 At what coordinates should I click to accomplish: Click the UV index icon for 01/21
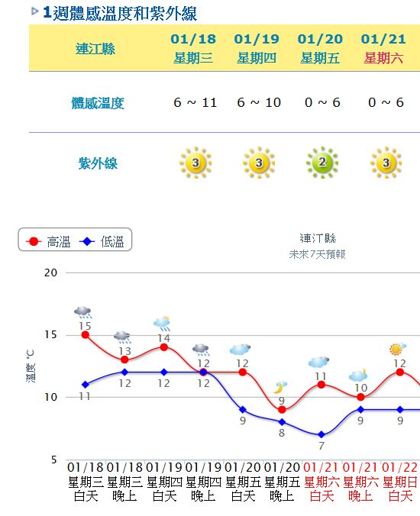(386, 163)
